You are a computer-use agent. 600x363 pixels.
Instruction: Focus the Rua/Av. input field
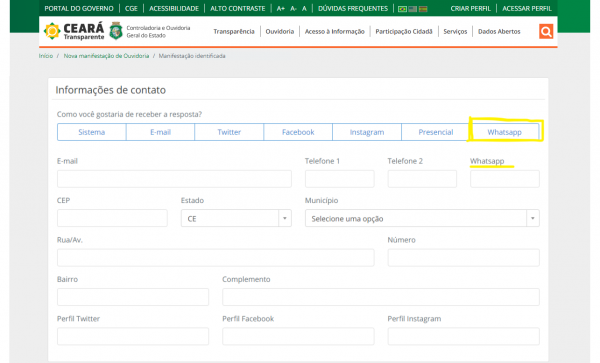[215, 258]
